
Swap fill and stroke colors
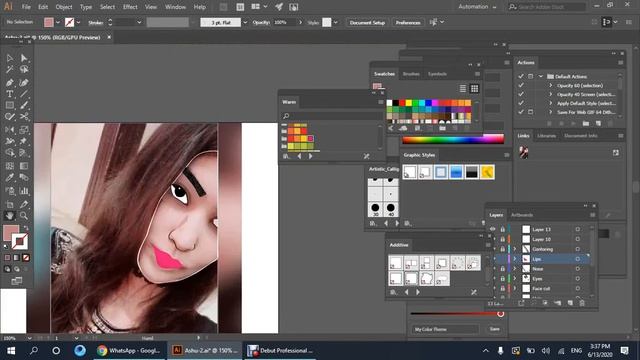point(26,227)
